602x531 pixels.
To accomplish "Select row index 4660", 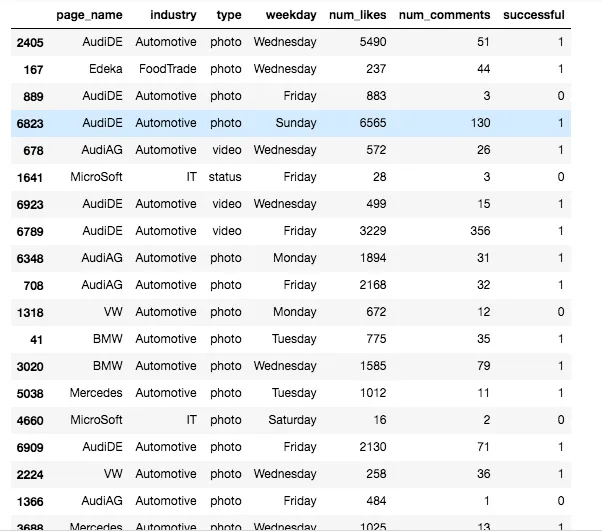I will pos(30,421).
